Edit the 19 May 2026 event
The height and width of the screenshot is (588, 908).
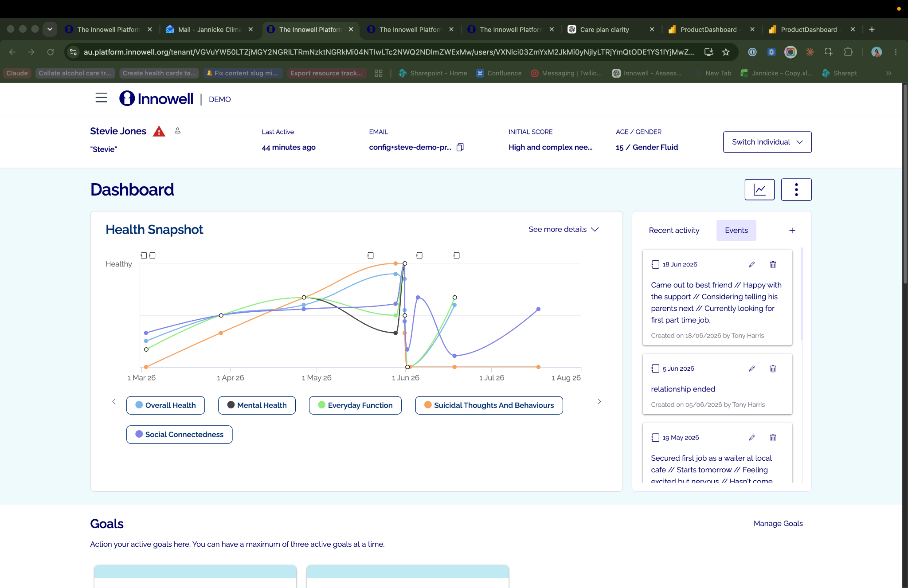[x=752, y=438]
